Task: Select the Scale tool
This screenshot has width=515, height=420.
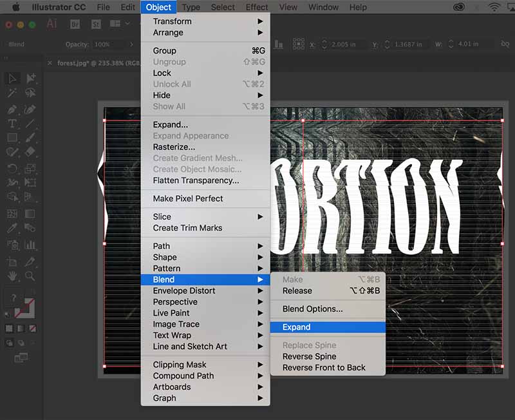Action: click(30, 169)
